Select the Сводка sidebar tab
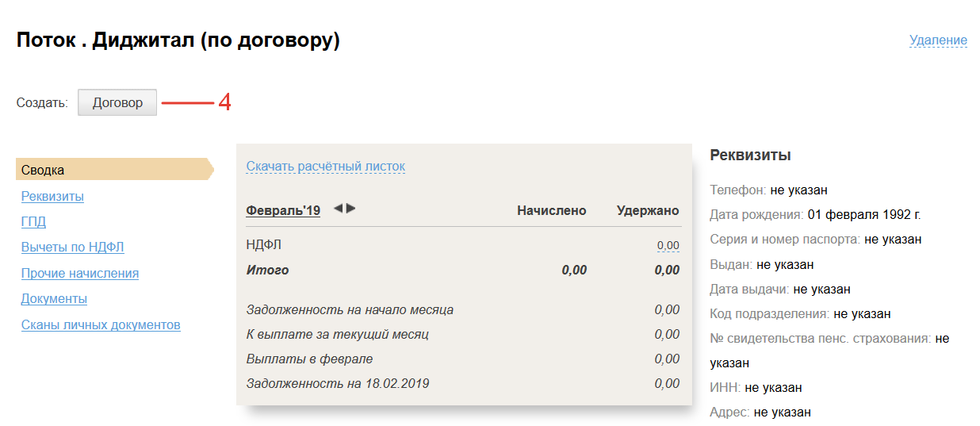This screenshot has height=426, width=980. (x=44, y=170)
